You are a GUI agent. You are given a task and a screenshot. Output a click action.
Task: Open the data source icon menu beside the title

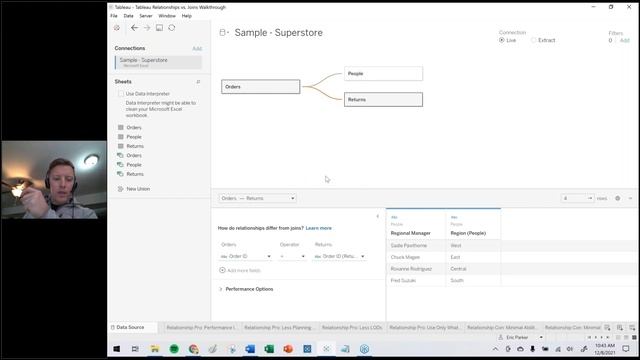[224, 33]
